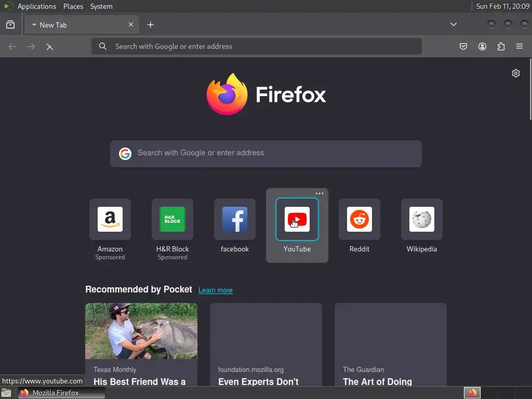Screen dimensions: 532x399
Task: Open the Pocket Learn more link
Action: [x=216, y=290]
